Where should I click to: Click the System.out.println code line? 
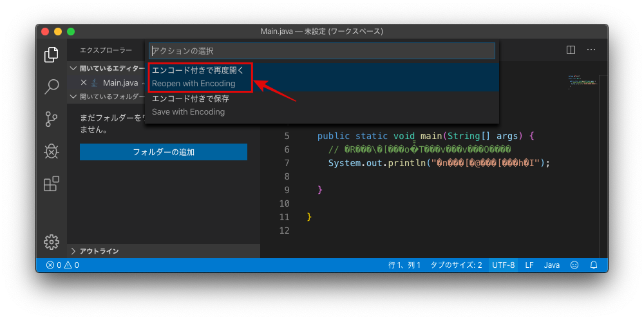point(439,163)
